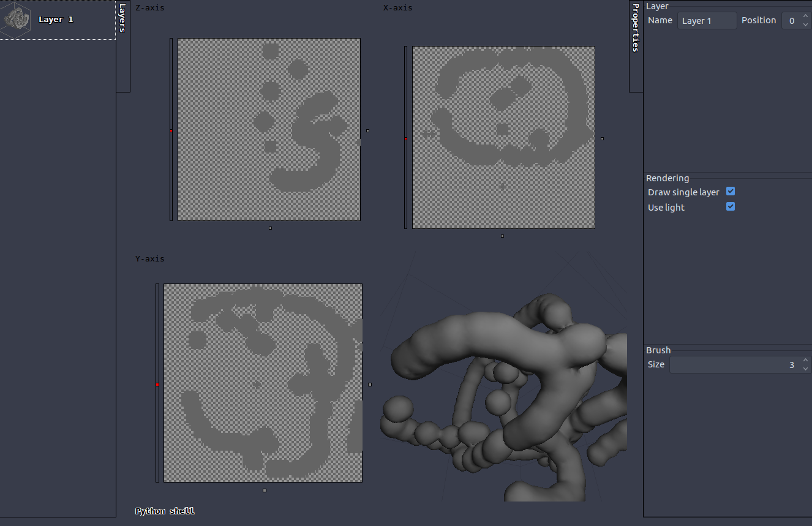
Task: Click the small handle below X-axis canvas
Action: [x=502, y=236]
